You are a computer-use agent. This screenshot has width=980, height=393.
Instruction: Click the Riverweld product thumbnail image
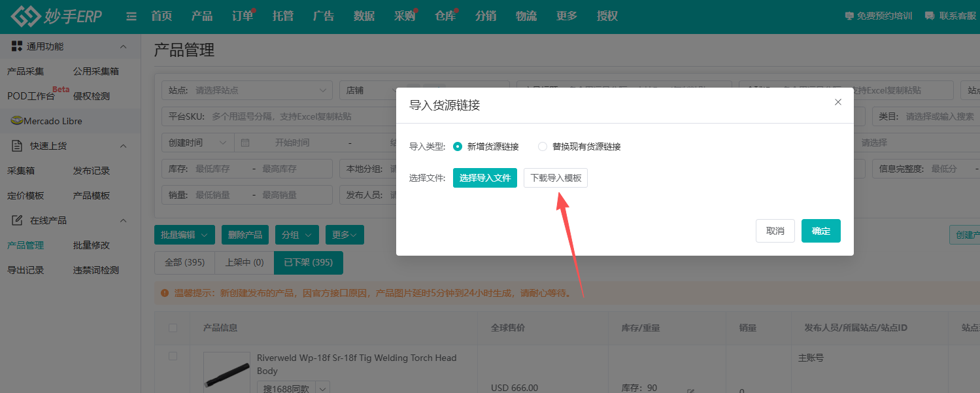[226, 374]
